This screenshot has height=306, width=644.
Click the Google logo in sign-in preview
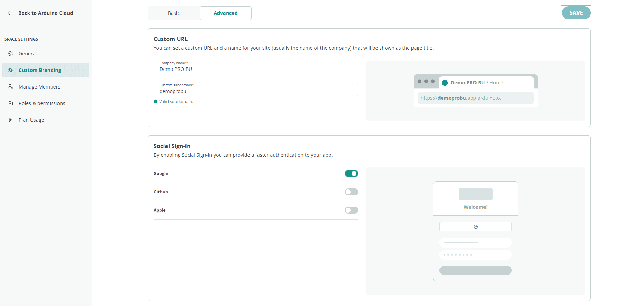[475, 227]
